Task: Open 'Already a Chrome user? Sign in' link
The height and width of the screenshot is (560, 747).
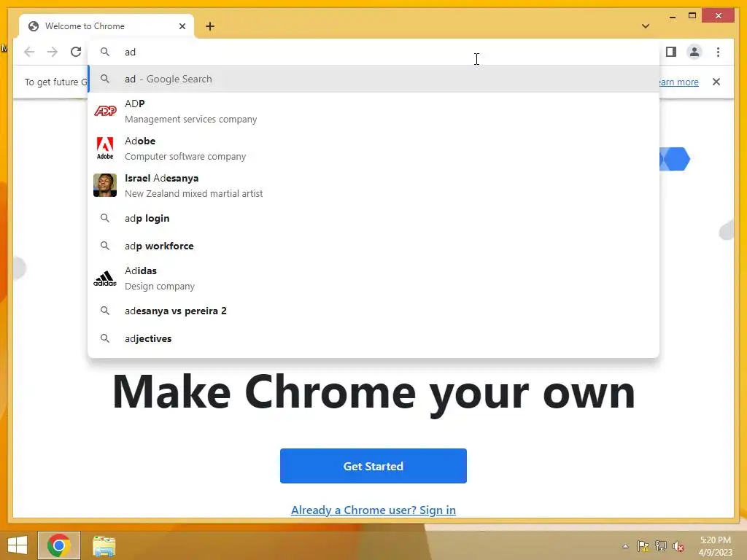Action: (373, 510)
